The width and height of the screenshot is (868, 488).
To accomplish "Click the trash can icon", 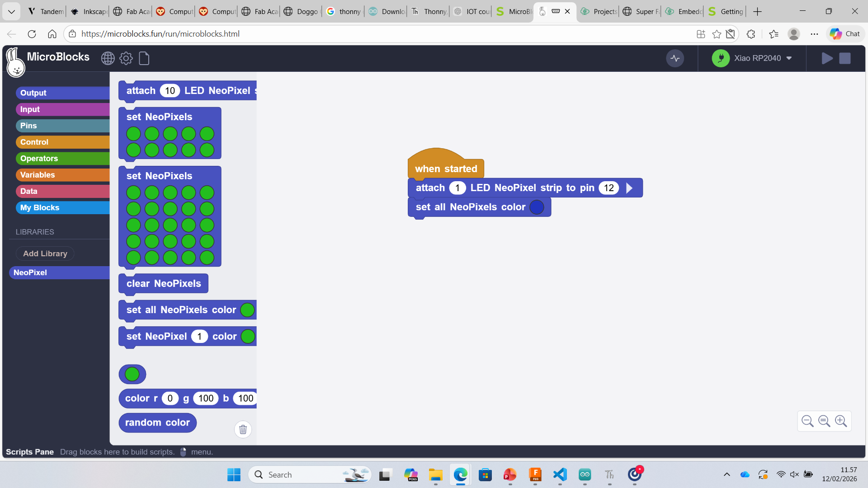I will tap(243, 429).
